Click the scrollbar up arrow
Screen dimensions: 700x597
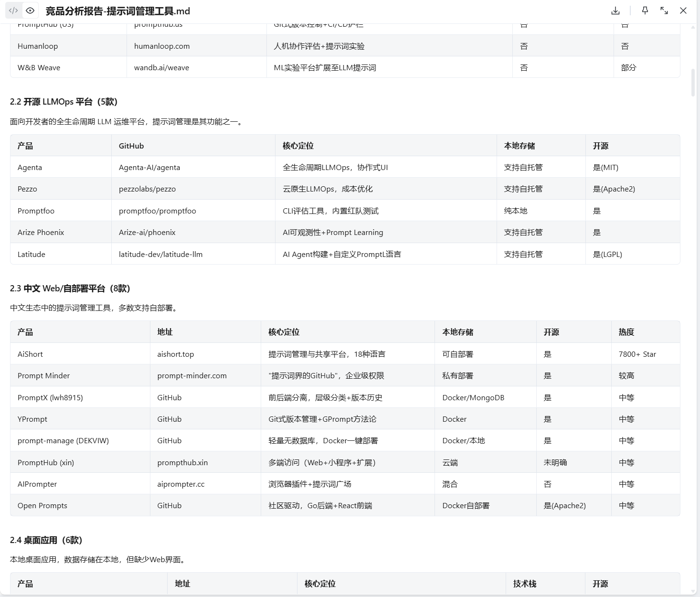click(693, 27)
